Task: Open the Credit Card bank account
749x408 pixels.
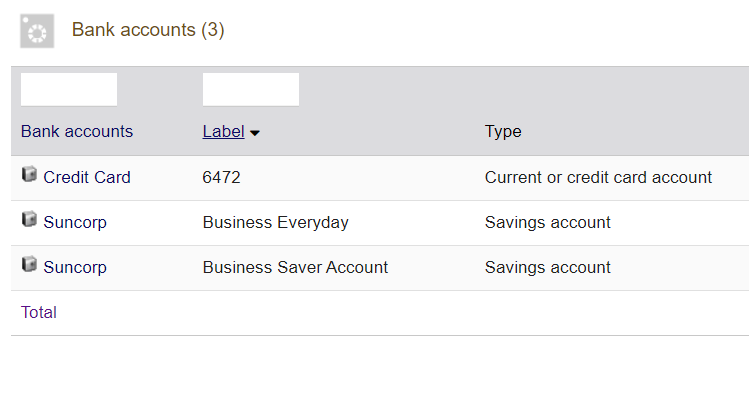Action: tap(87, 177)
